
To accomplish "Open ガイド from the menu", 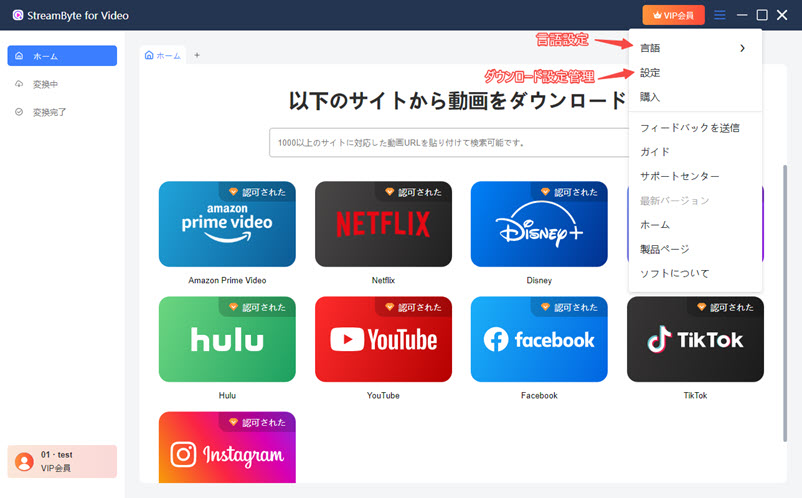I will [x=695, y=152].
